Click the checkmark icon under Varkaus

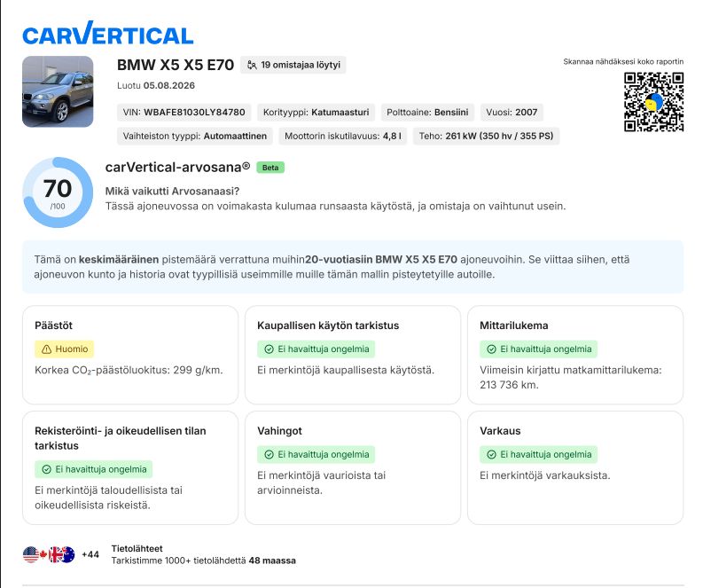click(491, 454)
